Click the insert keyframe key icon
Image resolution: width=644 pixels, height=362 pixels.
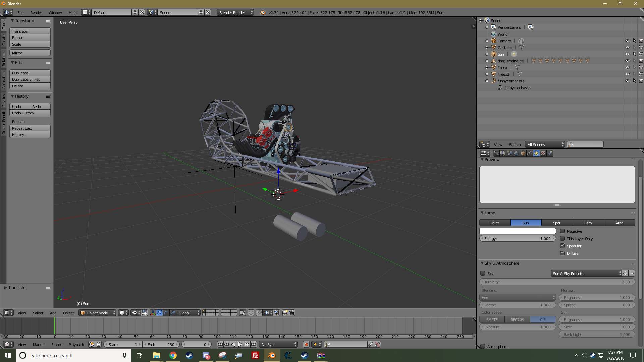click(x=370, y=344)
